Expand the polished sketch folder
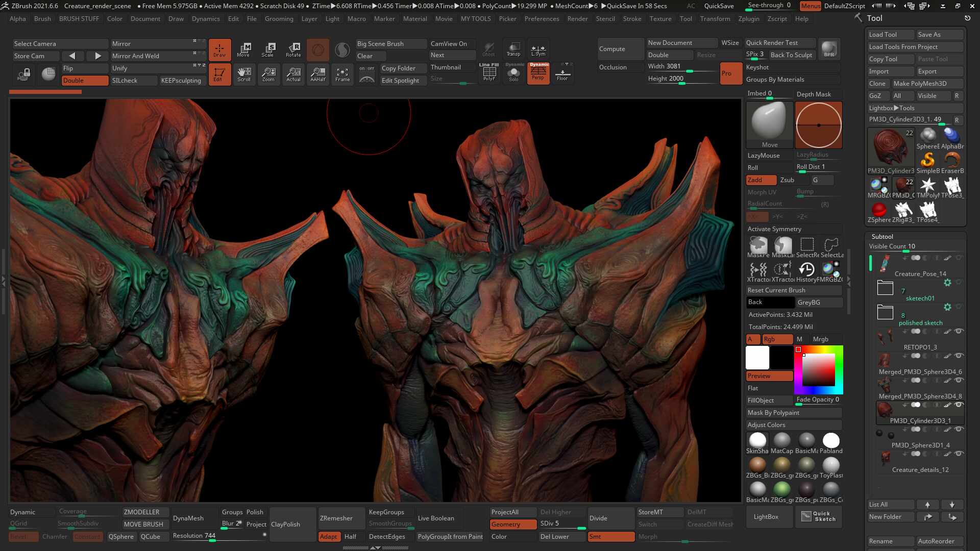Screen dimensions: 980x551 (885, 312)
